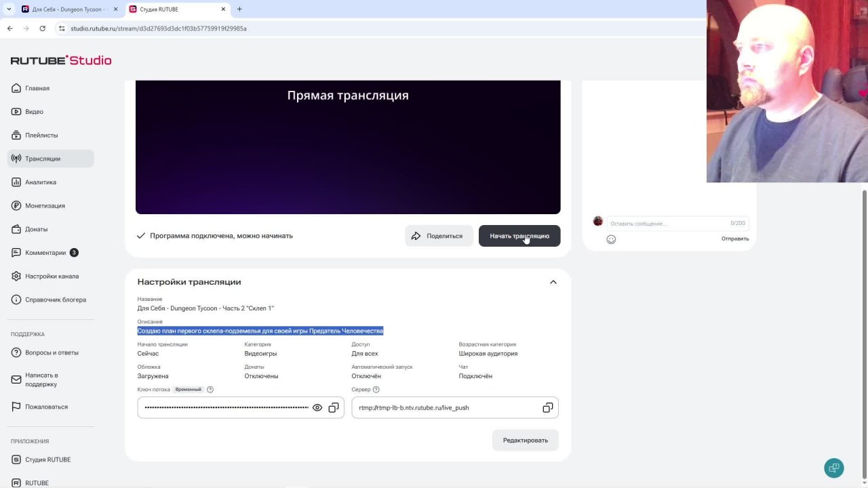Click the Написать в поддержку envelope icon
868x488 pixels.
(17, 380)
